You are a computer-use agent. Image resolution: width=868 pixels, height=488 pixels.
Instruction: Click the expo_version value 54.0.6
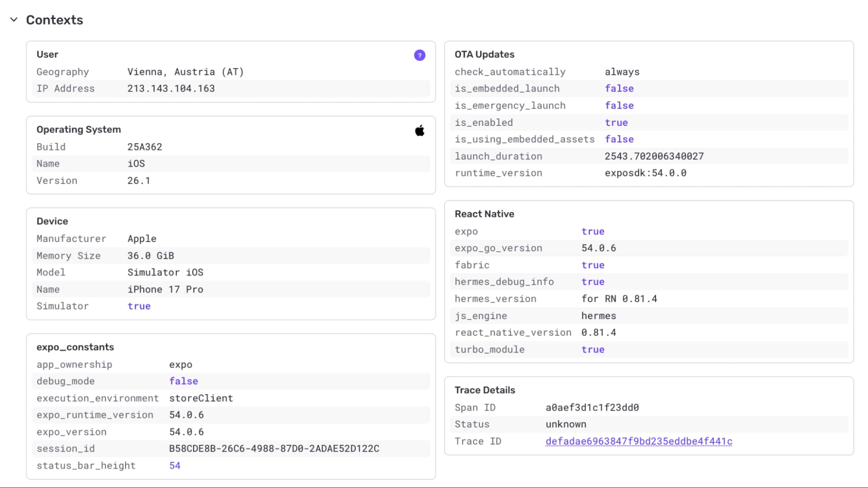click(x=186, y=432)
